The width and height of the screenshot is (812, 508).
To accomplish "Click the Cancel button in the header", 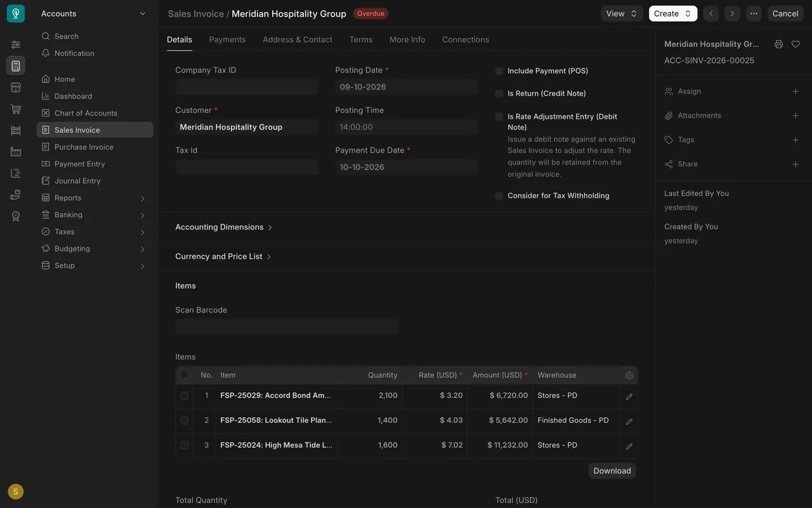I will click(x=785, y=13).
